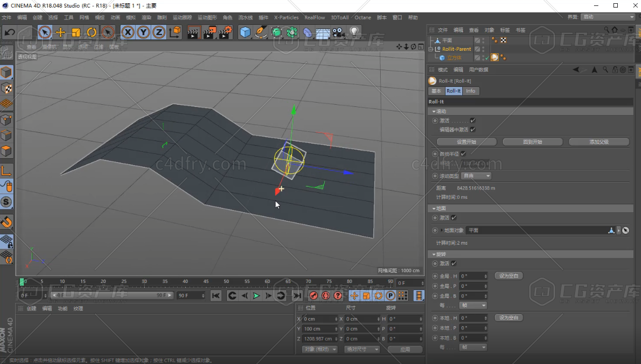
Task: Open the 模拟 menu
Action: [x=131, y=18]
